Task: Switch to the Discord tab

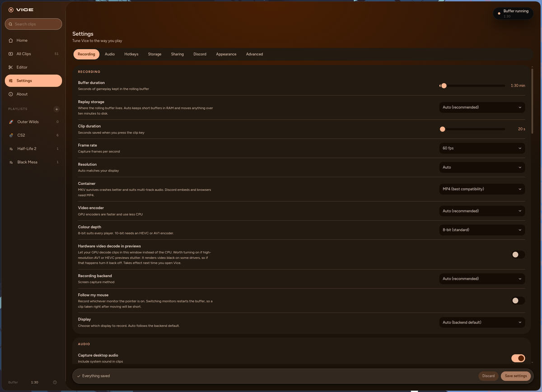Action: point(200,54)
